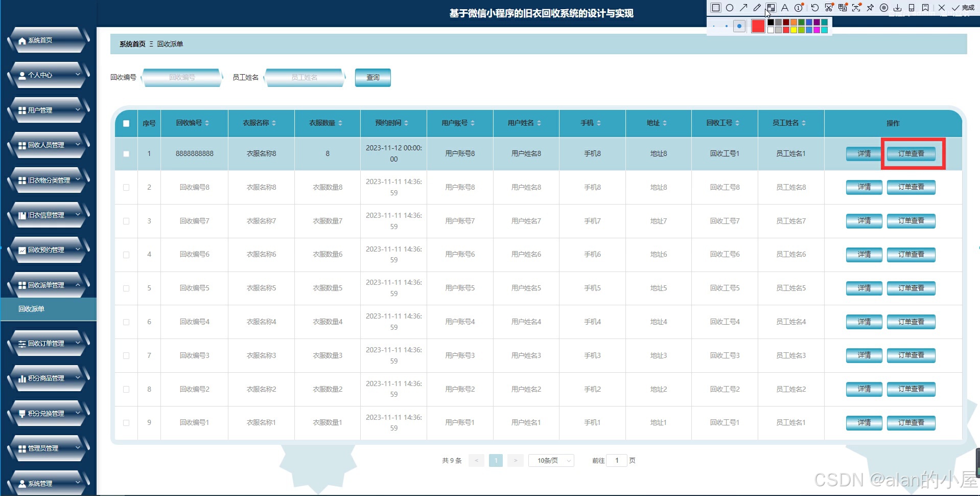
Task: Click 完成 to finish screenshot
Action: point(963,8)
